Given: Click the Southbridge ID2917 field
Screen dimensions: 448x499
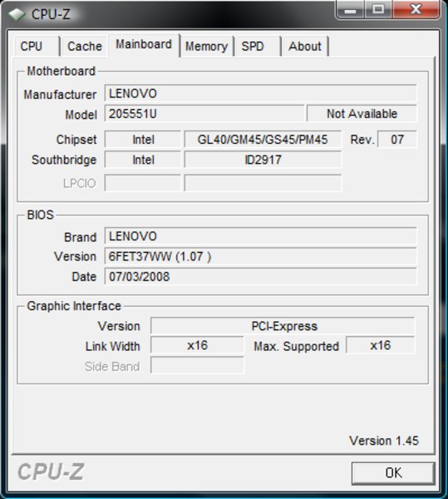Looking at the screenshot, I should (x=263, y=160).
